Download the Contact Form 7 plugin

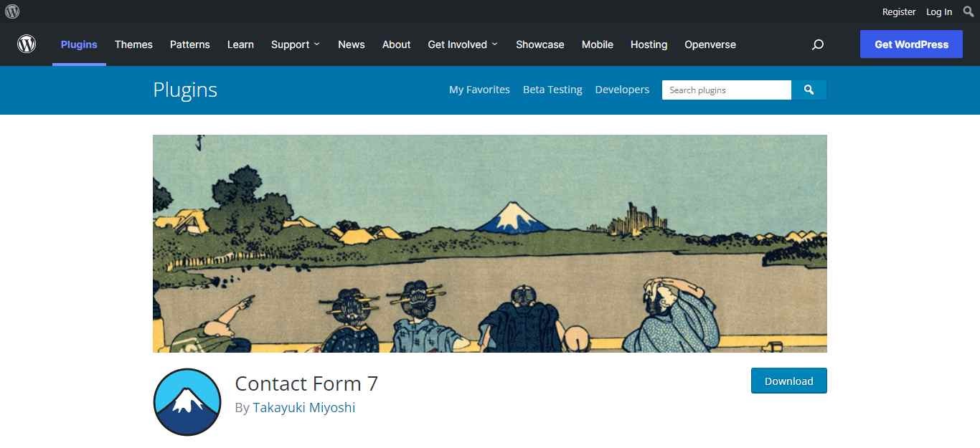[788, 381]
